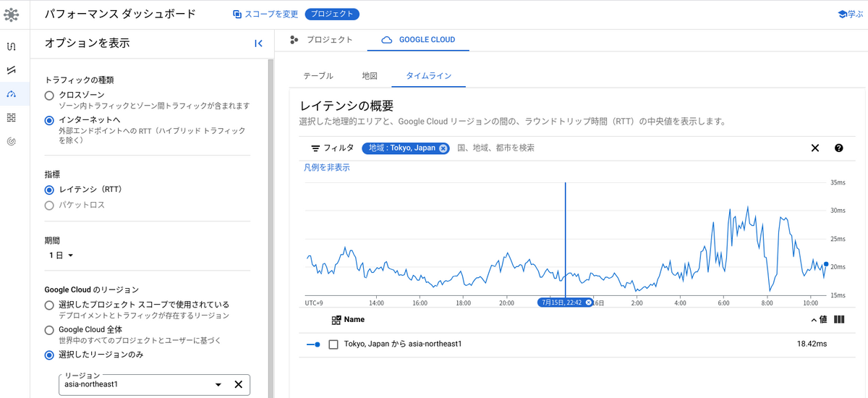The height and width of the screenshot is (398, 868).
Task: Open the Network Intelligence product logo
Action: [12, 14]
